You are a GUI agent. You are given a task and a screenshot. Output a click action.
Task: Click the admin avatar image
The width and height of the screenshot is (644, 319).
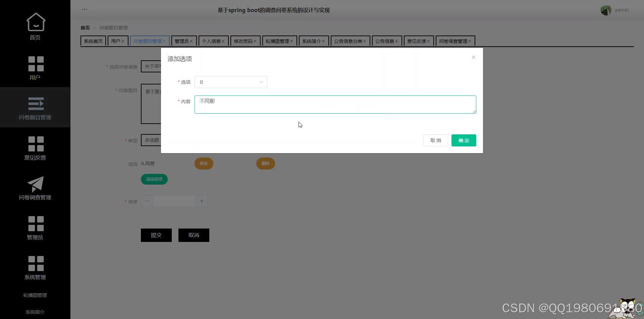(606, 10)
